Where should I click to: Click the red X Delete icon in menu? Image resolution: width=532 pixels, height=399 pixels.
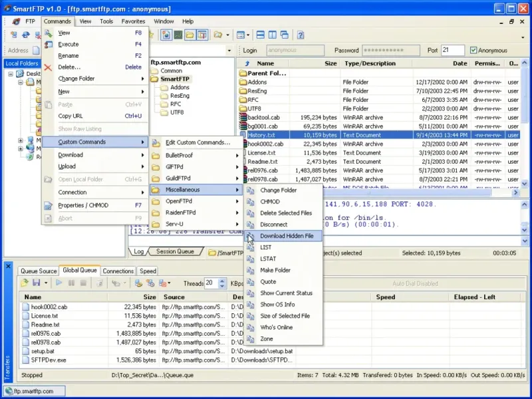(48, 67)
